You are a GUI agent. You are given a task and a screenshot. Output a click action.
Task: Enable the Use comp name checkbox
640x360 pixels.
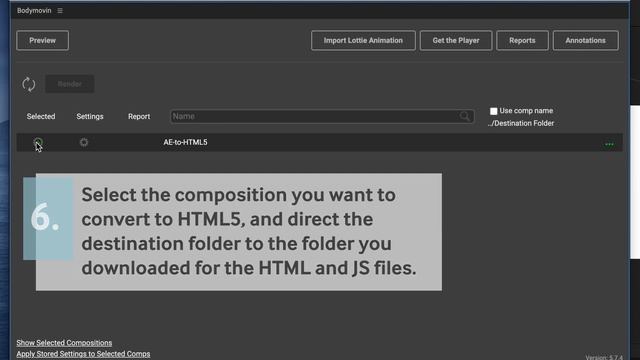pyautogui.click(x=493, y=111)
